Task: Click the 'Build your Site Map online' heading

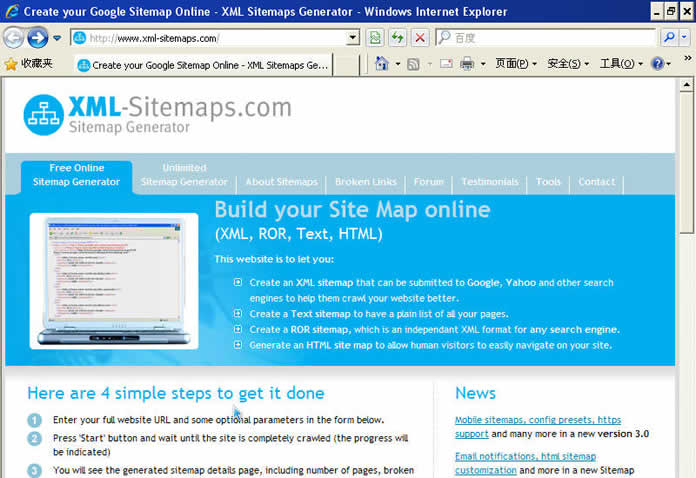Action: click(352, 210)
